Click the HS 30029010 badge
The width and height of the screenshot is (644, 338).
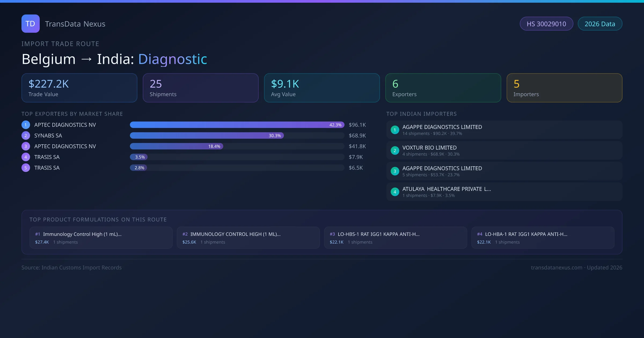546,24
